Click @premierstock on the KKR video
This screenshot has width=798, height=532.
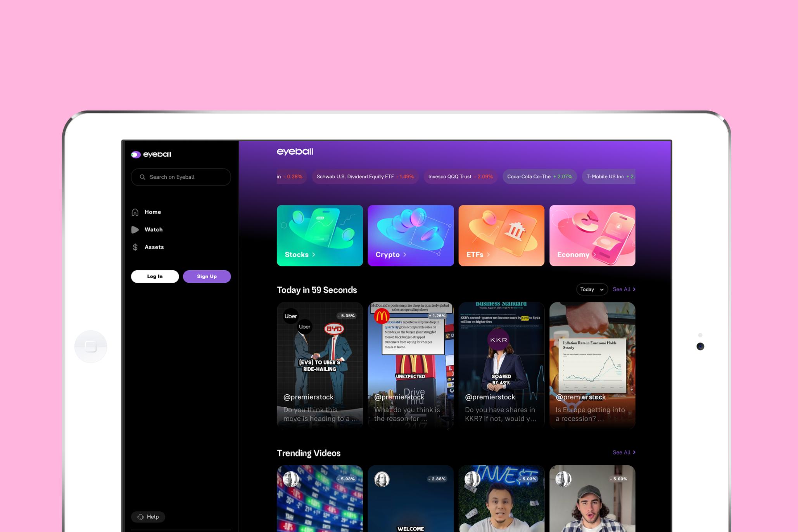pyautogui.click(x=490, y=397)
